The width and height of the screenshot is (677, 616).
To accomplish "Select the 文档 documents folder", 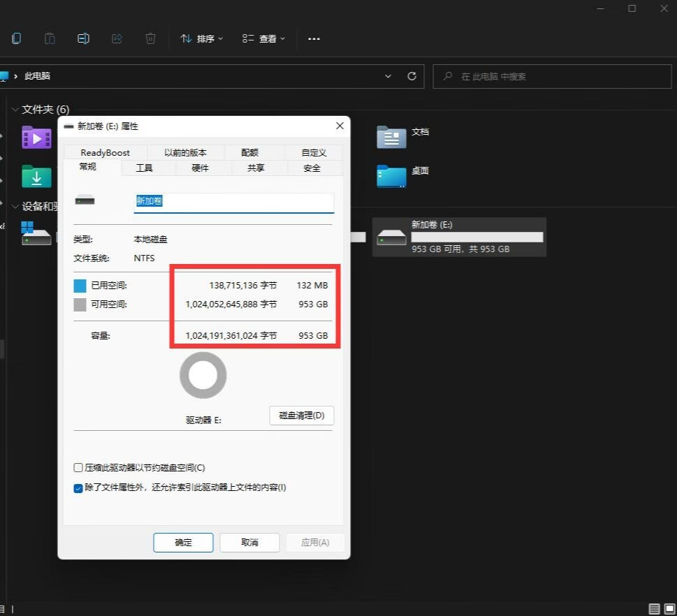I will click(x=402, y=136).
